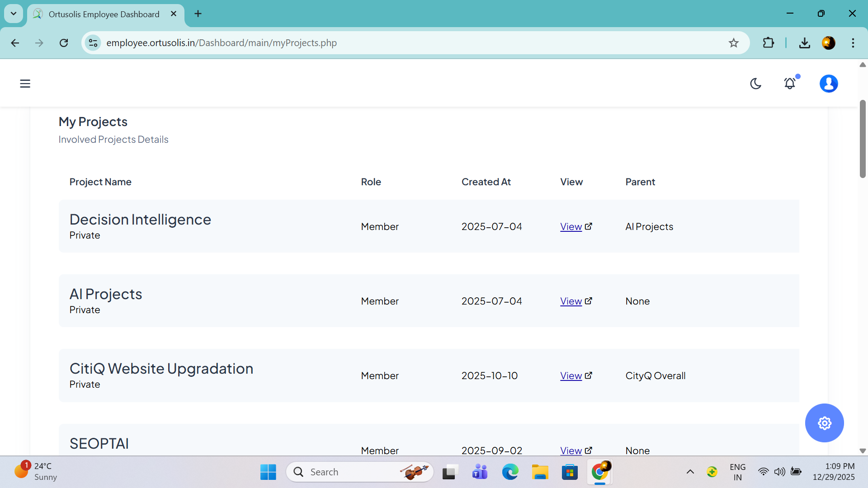Image resolution: width=868 pixels, height=488 pixels.
Task: Bookmark page with the star icon
Action: click(733, 43)
